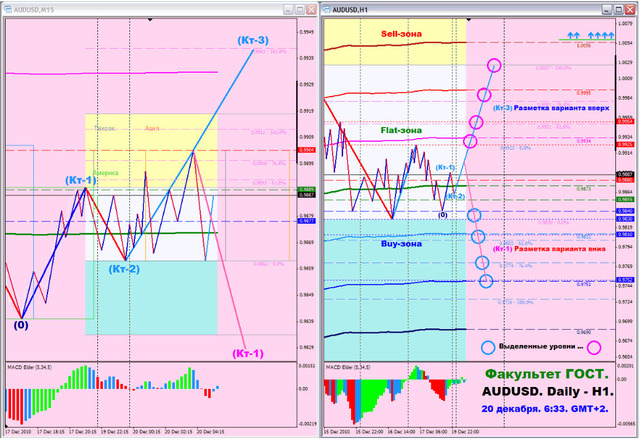
Task: Select the pink (Кт-1) label in M15 chart
Action: 248,353
